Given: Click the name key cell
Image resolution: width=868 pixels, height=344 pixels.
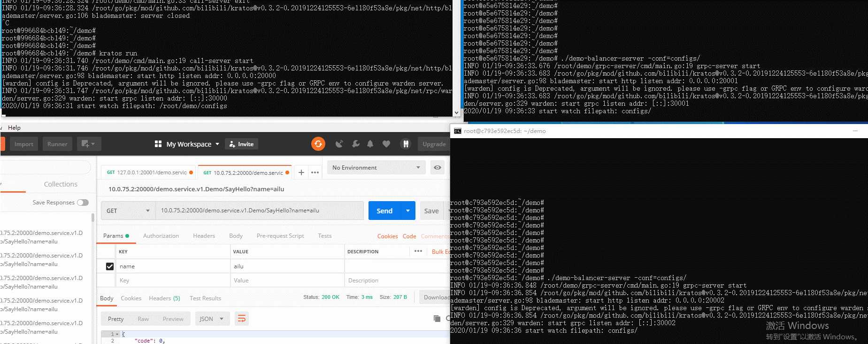Looking at the screenshot, I should coord(173,266).
